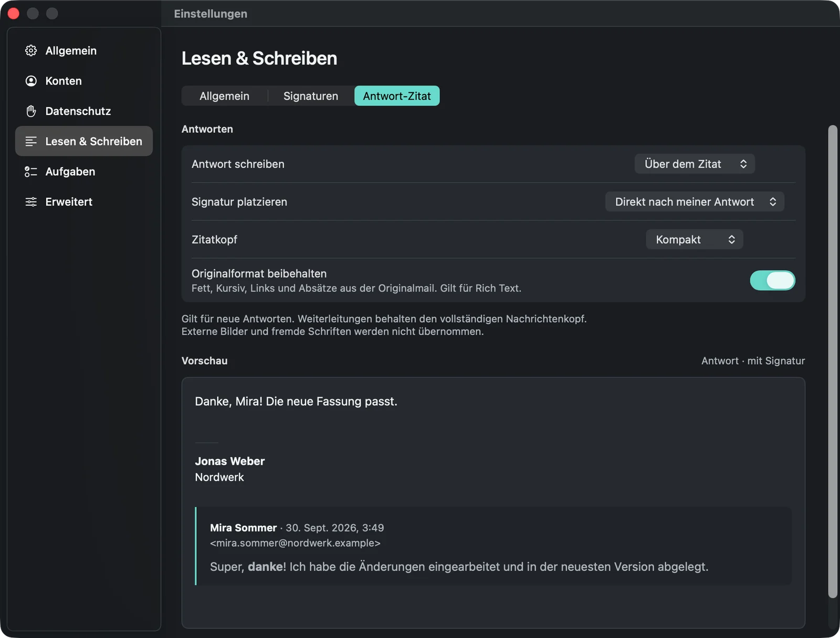Toggle Originalformat beibehalten switch off

772,280
